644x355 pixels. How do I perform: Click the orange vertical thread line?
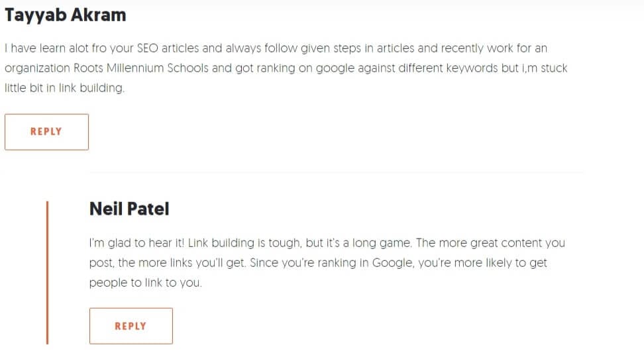(x=47, y=272)
